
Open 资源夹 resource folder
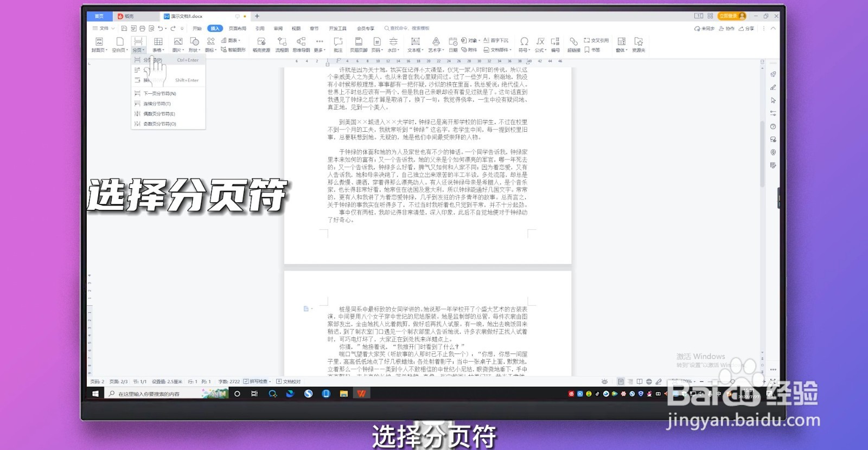(639, 44)
